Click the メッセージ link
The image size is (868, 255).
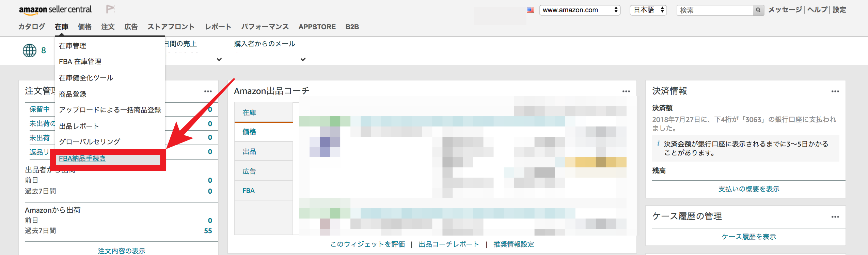click(785, 10)
